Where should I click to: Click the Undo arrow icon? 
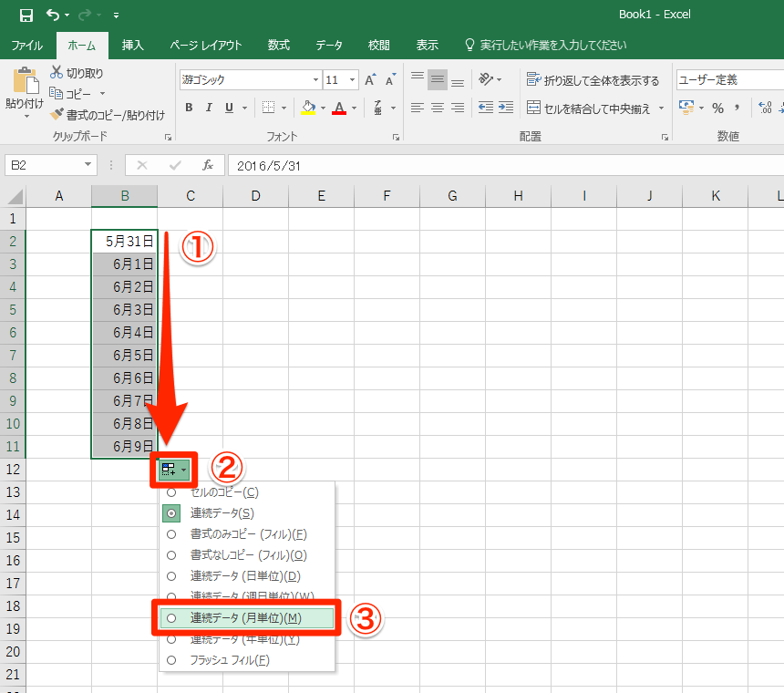pyautogui.click(x=53, y=15)
